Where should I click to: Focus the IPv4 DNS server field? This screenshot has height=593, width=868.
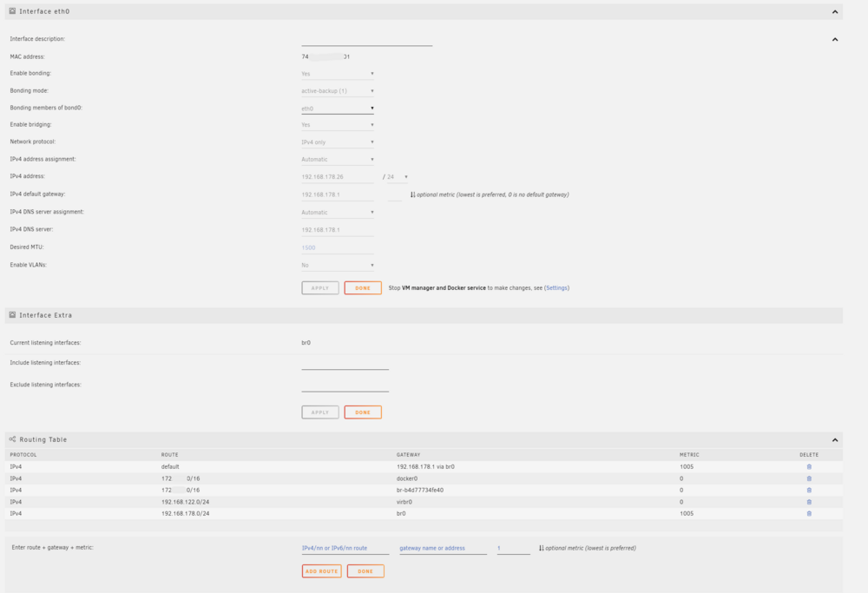(338, 230)
